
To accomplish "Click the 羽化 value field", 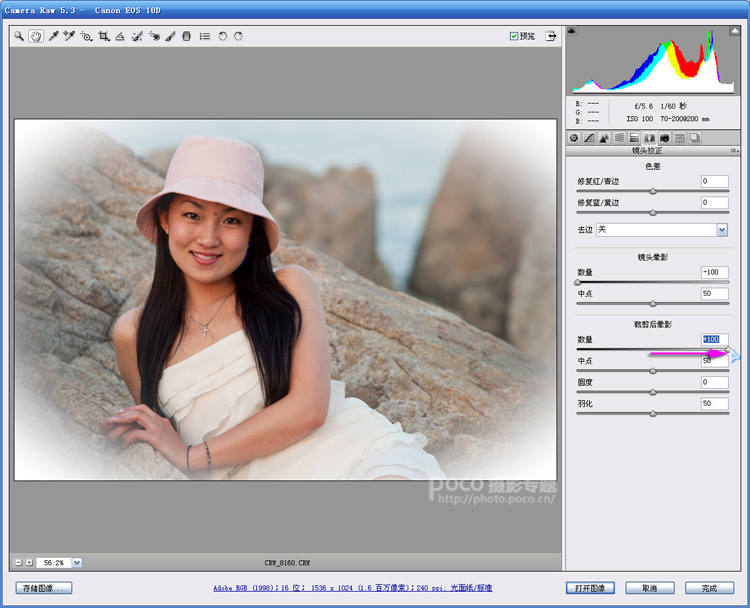I will pos(715,403).
